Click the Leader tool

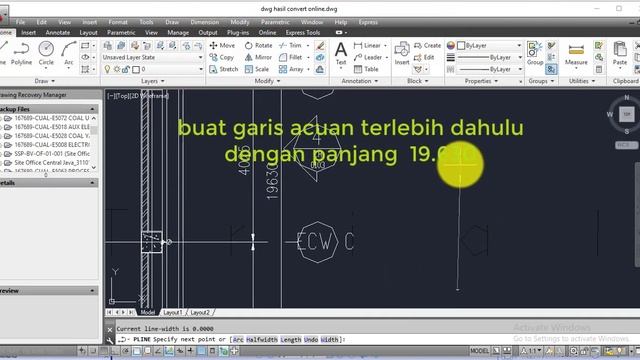tap(368, 57)
